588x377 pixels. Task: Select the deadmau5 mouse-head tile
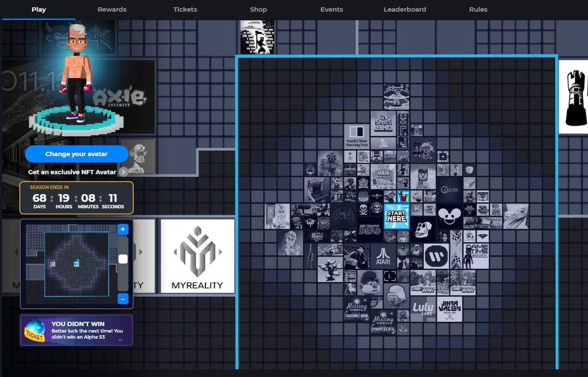tap(449, 216)
